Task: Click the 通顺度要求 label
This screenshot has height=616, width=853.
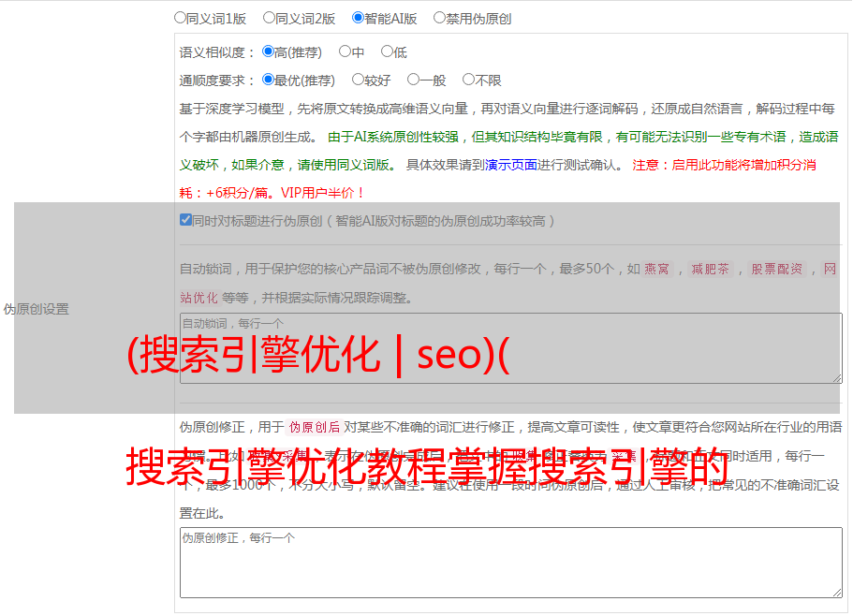Action: [217, 81]
